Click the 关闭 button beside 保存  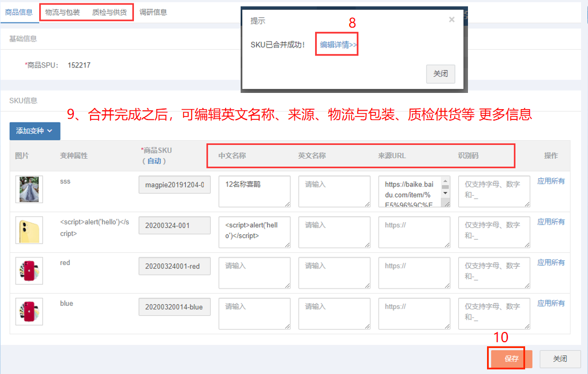click(x=560, y=359)
